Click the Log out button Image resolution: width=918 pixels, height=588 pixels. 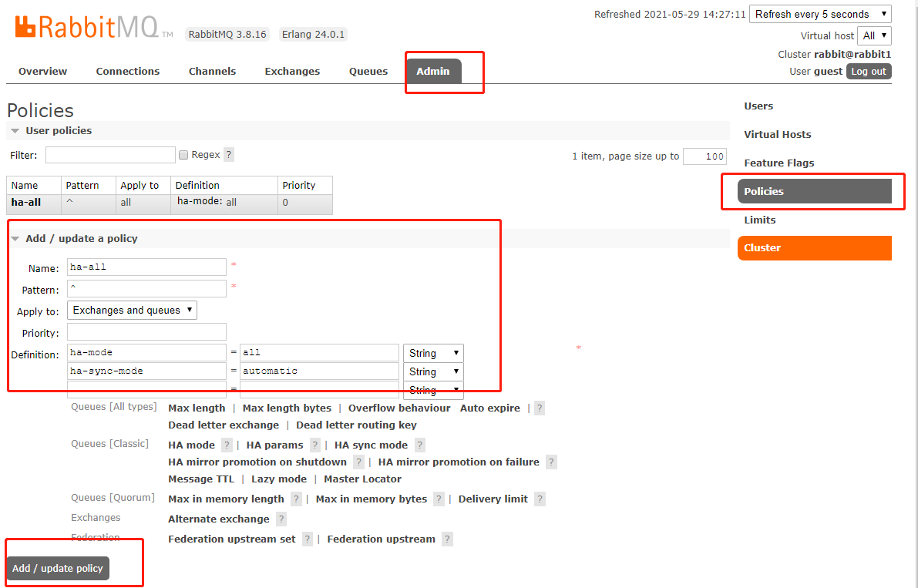point(869,71)
